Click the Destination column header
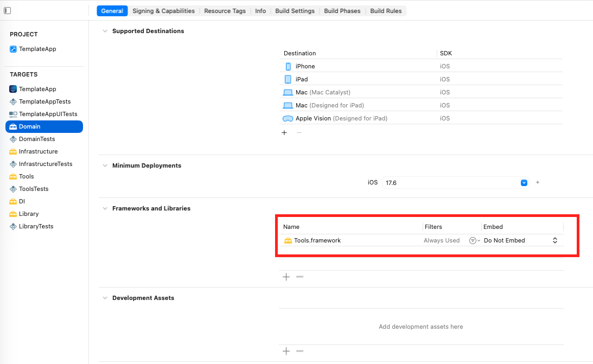 [x=300, y=53]
